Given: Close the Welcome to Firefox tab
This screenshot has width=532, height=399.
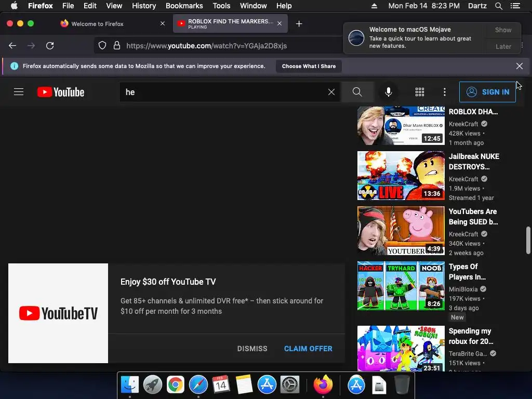Looking at the screenshot, I should 163,23.
